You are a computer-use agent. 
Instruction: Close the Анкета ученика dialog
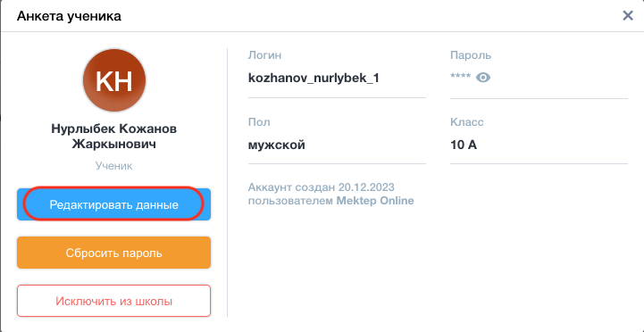coord(628,16)
